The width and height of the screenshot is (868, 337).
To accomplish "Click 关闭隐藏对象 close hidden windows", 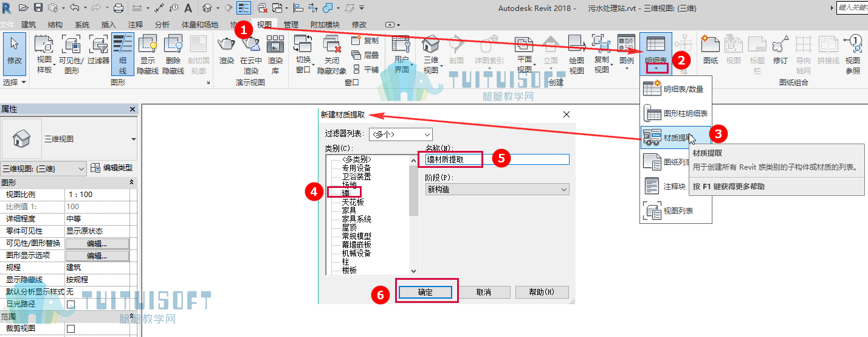I will 332,54.
